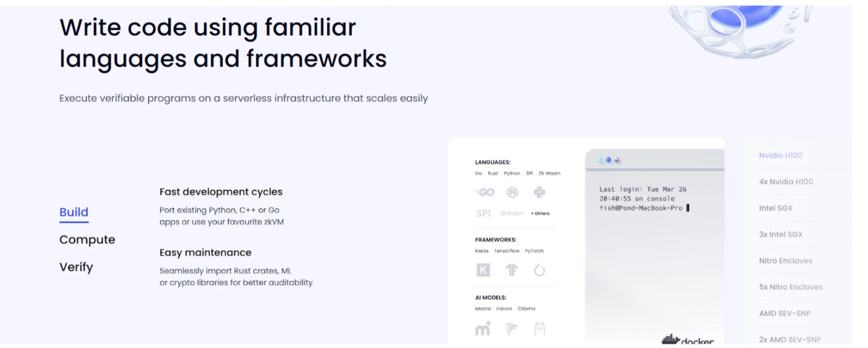868x348 pixels.
Task: Select the Nvidia H100 hardware option
Action: point(780,156)
